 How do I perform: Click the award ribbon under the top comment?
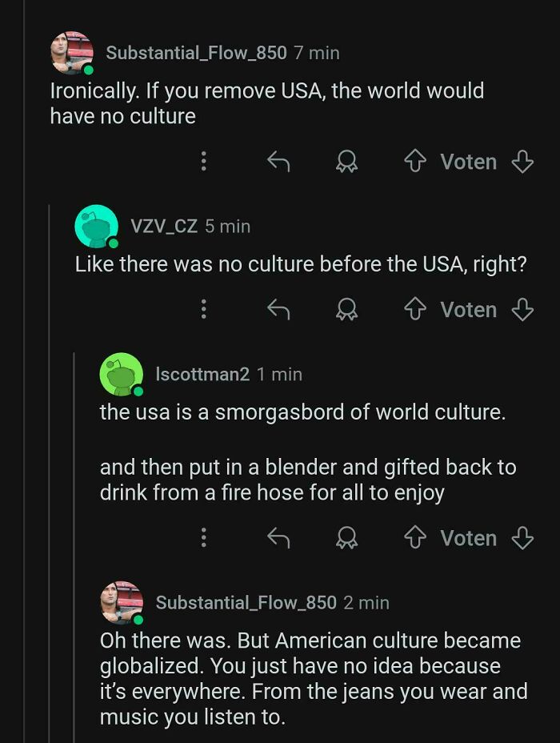346,162
